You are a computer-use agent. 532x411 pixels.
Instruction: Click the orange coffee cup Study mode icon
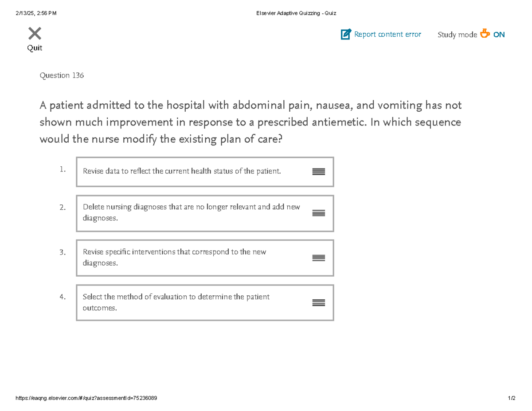click(x=485, y=34)
